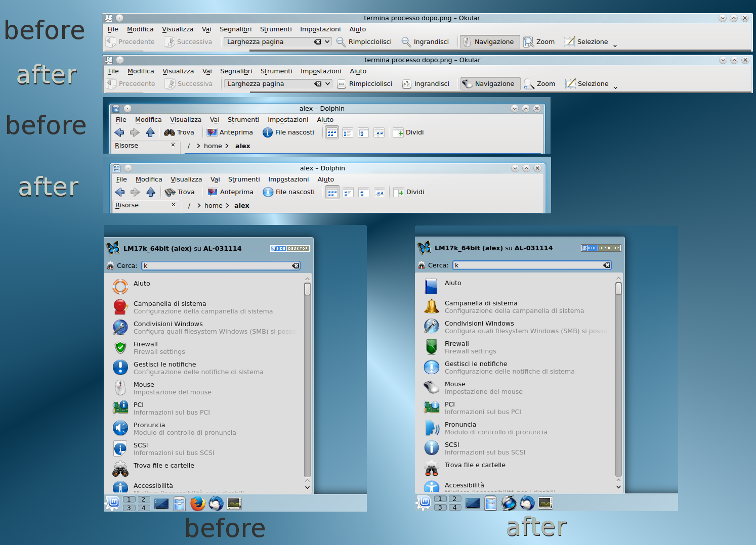Toggle Navigazione mode in the 'after' Okular toolbar
The image size is (756, 545).
(490, 84)
